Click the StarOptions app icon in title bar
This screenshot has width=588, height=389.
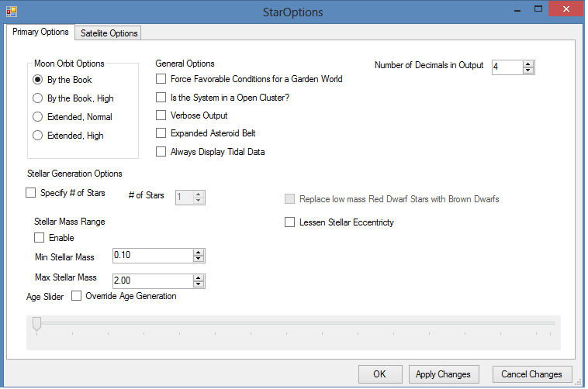(11, 12)
